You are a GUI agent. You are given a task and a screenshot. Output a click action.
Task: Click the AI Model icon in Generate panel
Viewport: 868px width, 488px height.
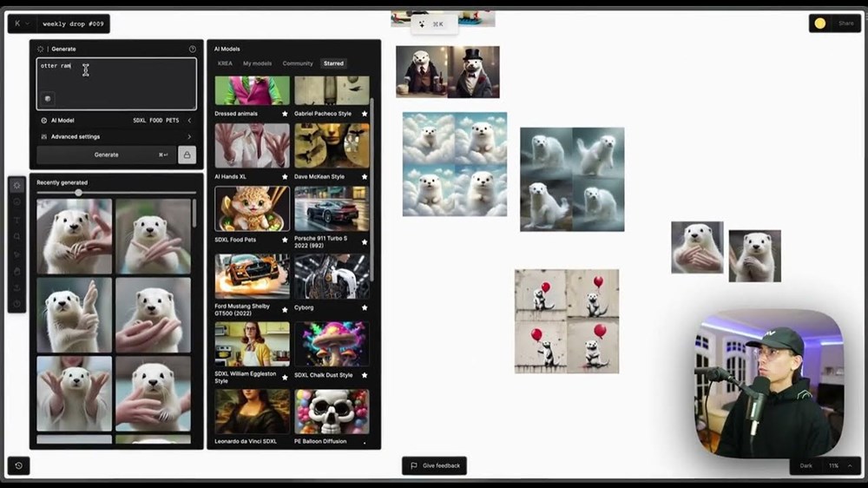43,120
